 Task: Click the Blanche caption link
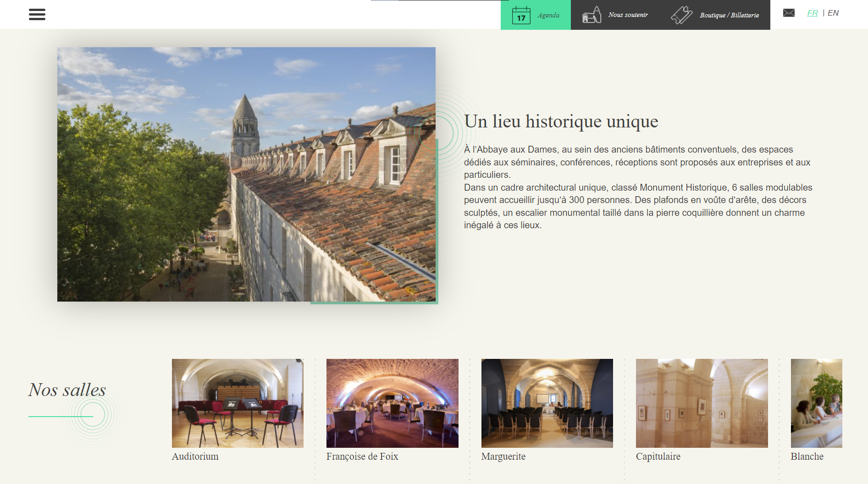[807, 456]
